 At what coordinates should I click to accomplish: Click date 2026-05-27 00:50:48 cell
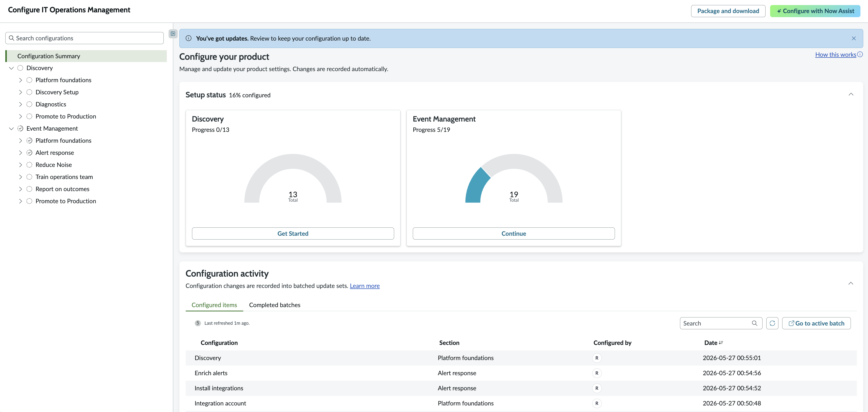tap(731, 403)
